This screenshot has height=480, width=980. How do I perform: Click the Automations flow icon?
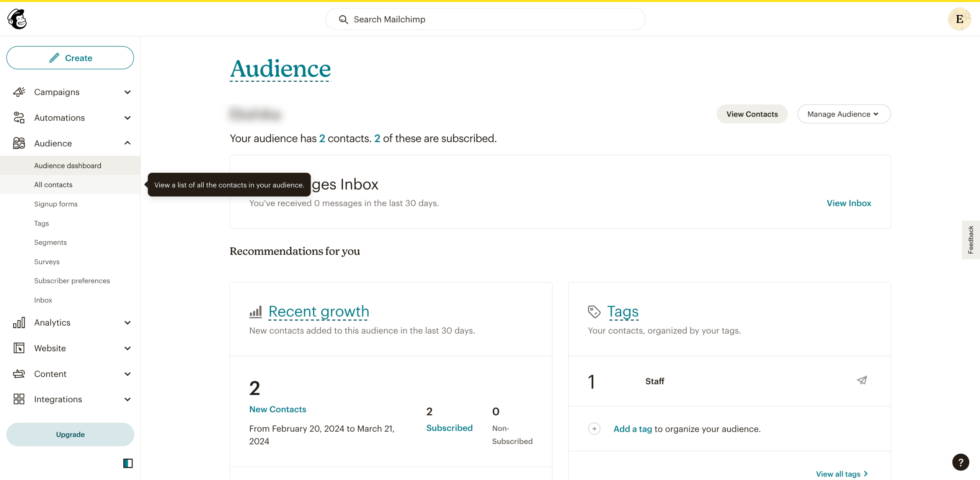click(19, 118)
